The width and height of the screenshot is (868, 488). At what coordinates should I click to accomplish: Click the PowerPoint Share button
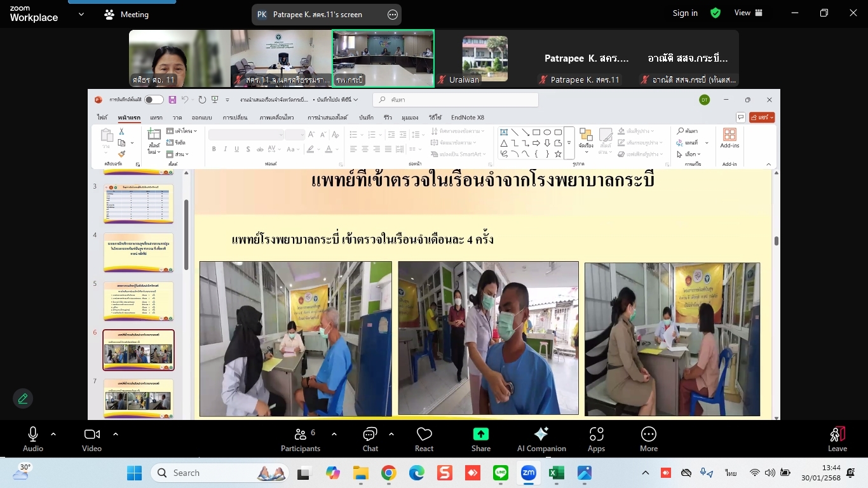[x=762, y=118]
